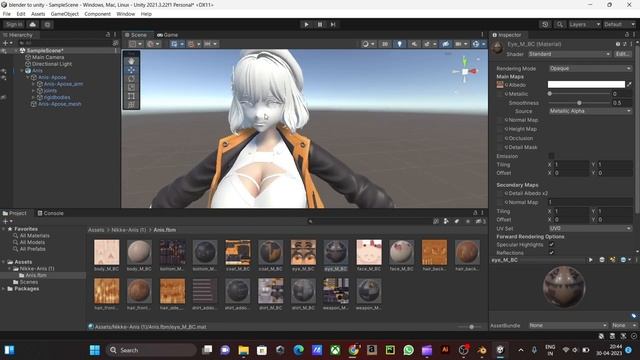Toggle scene lighting bulb button
Screen dimensions: 640x360
coord(400,44)
